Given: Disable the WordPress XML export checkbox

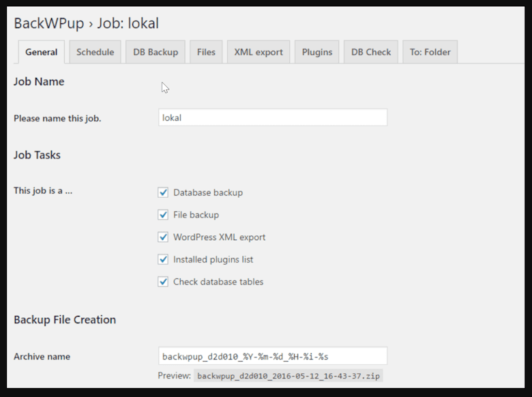Looking at the screenshot, I should 163,237.
